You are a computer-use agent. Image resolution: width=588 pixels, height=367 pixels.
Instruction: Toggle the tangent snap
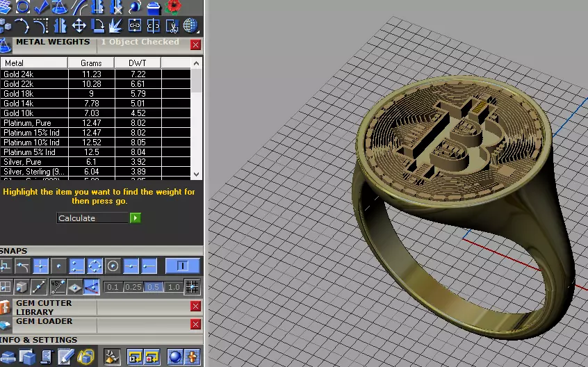pos(22,266)
